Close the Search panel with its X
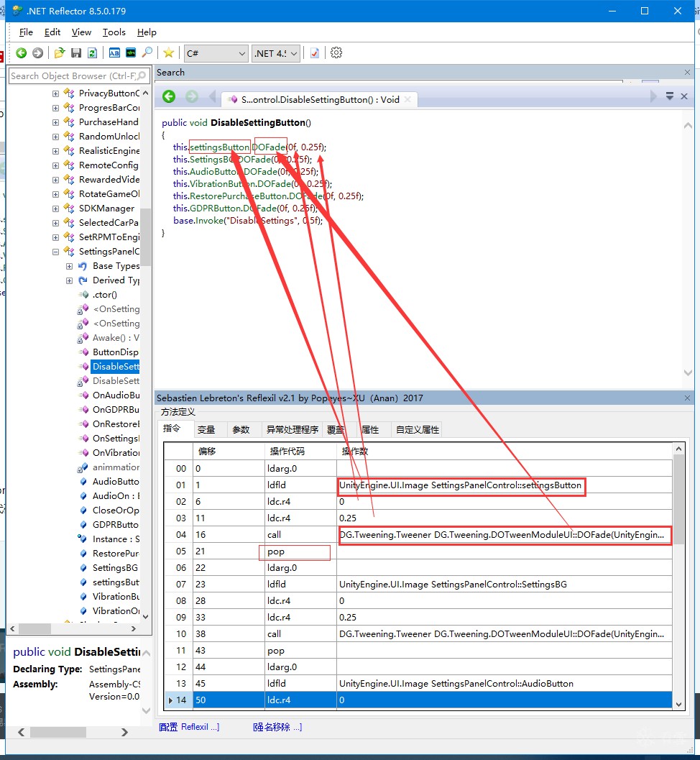Image resolution: width=700 pixels, height=760 pixels. pyautogui.click(x=687, y=72)
